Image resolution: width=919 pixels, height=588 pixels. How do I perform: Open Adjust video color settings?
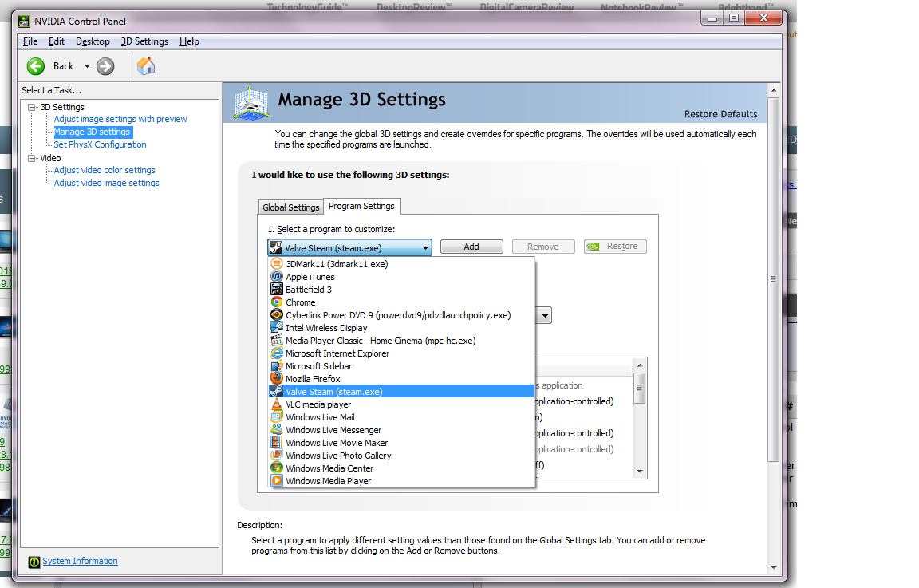pos(105,170)
